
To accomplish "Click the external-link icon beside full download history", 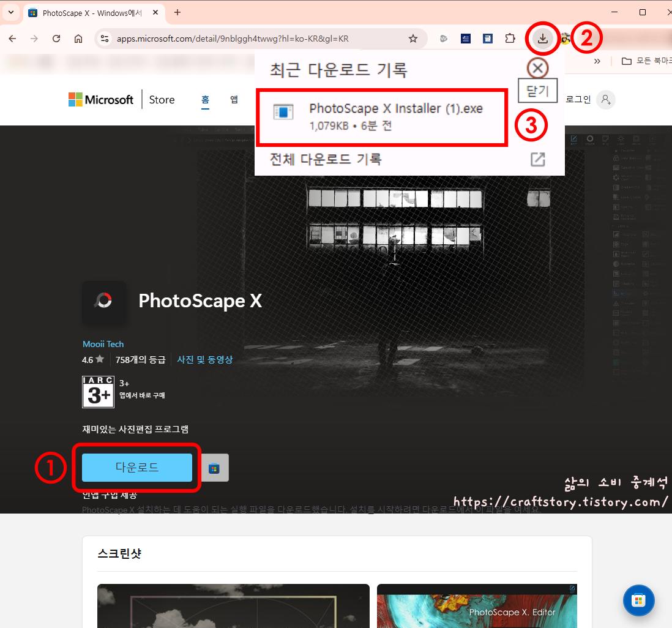I will point(538,160).
